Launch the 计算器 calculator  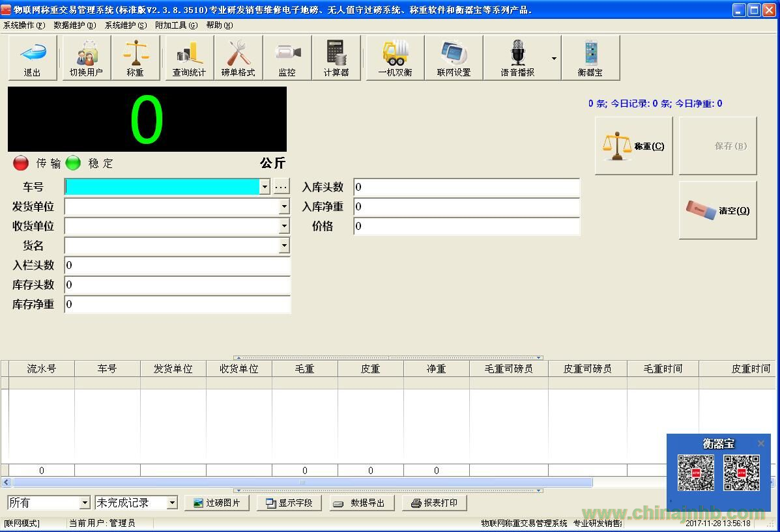tap(336, 58)
